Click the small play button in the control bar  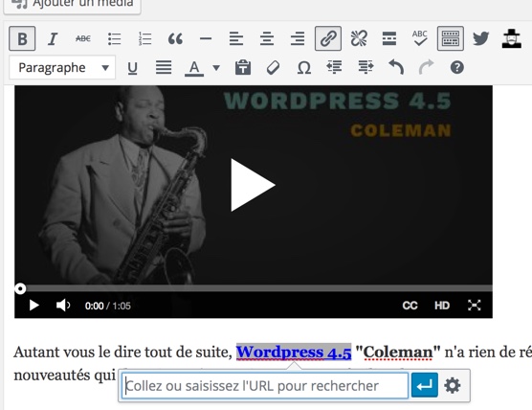[x=33, y=306]
